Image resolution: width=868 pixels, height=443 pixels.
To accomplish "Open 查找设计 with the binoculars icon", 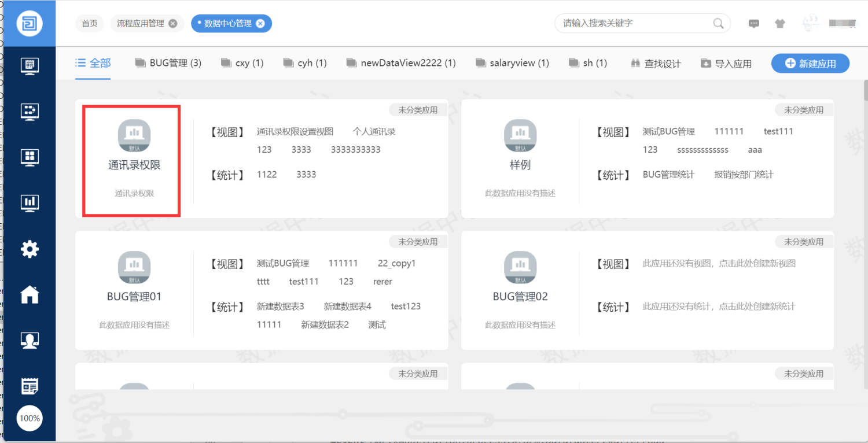I will (x=656, y=64).
